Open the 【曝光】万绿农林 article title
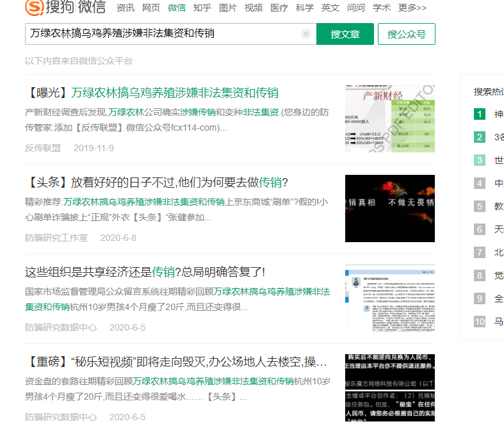 coord(152,93)
